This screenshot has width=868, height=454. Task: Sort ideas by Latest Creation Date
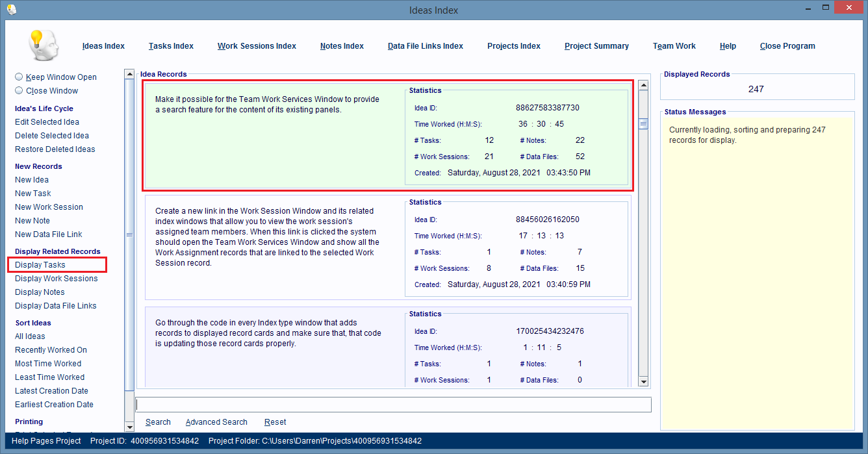tap(51, 391)
